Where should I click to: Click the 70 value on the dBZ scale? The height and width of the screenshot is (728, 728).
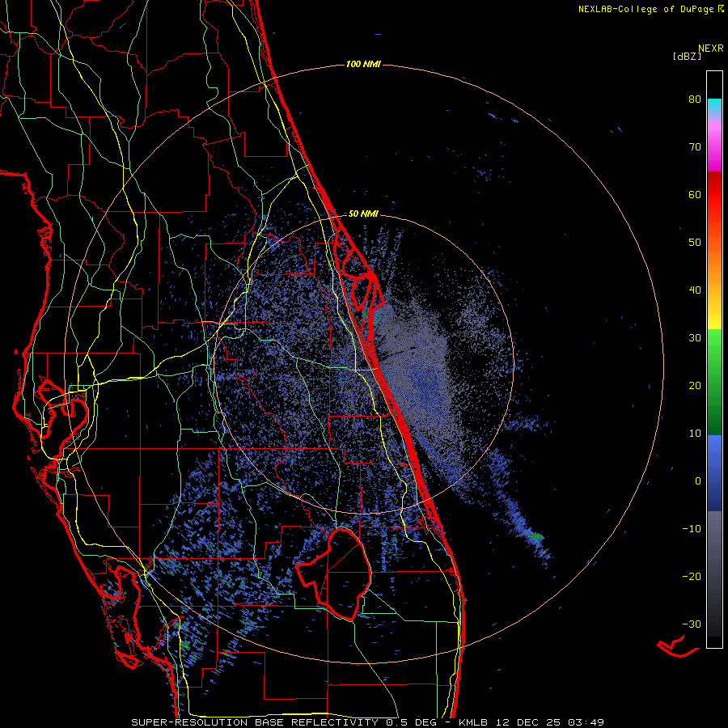point(695,146)
